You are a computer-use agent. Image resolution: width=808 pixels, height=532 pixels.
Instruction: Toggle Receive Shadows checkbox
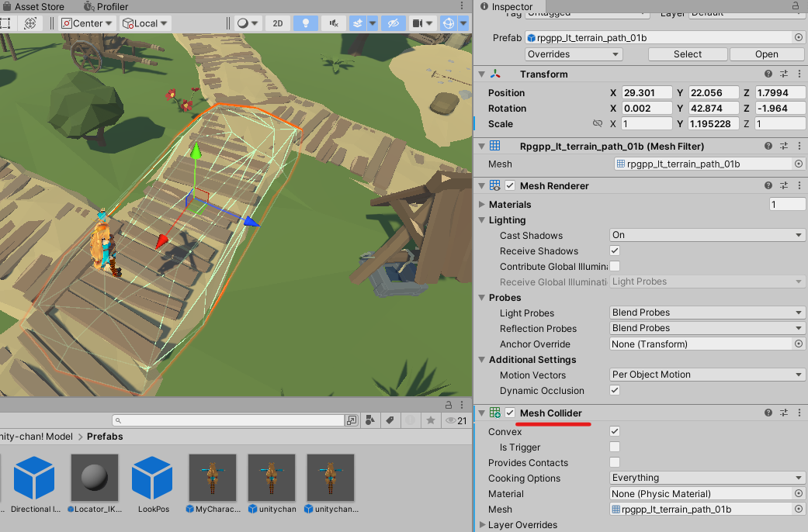(614, 250)
